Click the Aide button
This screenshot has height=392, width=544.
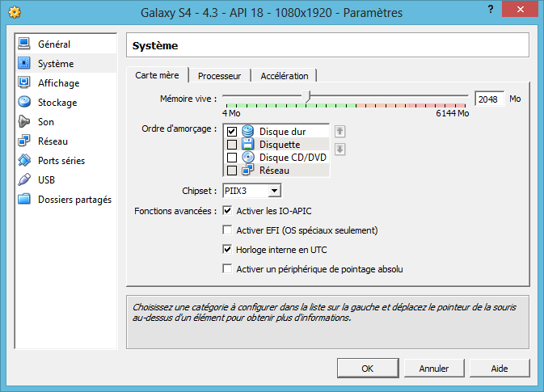(x=500, y=368)
